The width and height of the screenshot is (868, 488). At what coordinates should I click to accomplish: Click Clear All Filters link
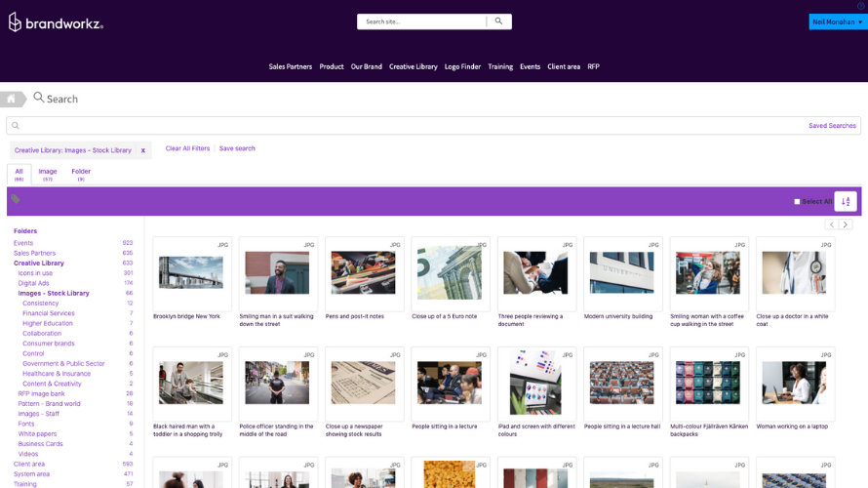[187, 148]
